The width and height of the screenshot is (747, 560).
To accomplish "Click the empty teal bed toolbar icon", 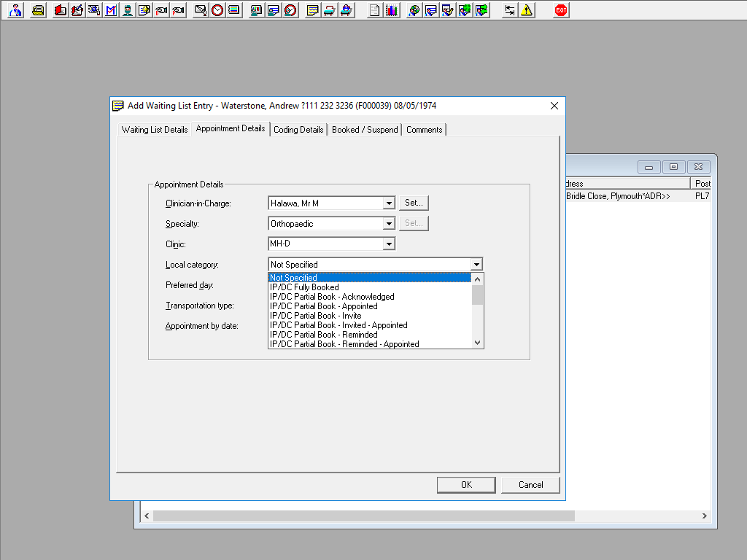I will tap(329, 10).
